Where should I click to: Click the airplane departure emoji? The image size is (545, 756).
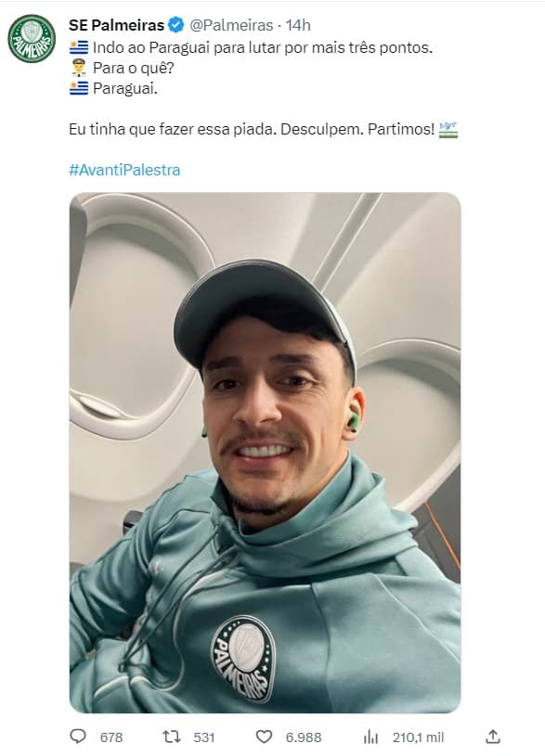[448, 129]
